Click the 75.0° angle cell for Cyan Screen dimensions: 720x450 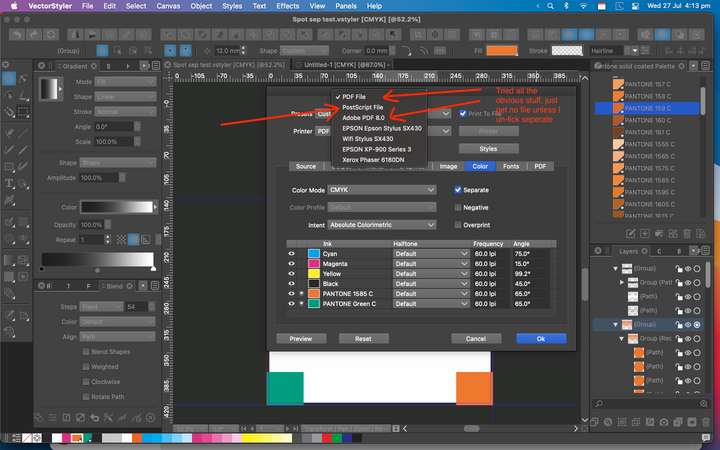point(528,253)
